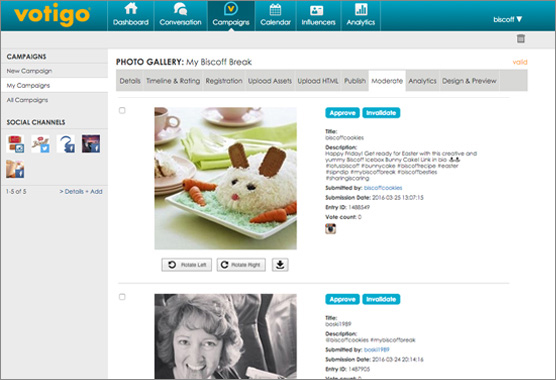Approve the biscoffcookies bunny cake entry

coord(343,113)
